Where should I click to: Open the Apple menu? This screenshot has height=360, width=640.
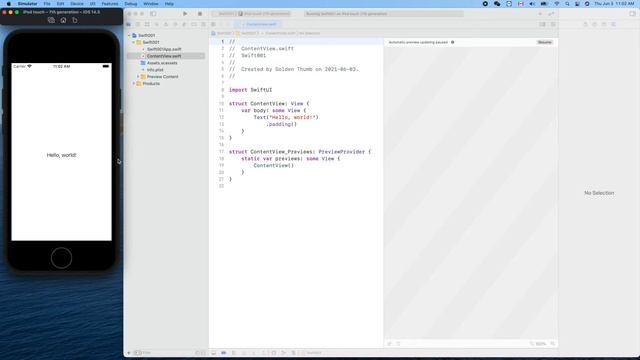[9, 4]
